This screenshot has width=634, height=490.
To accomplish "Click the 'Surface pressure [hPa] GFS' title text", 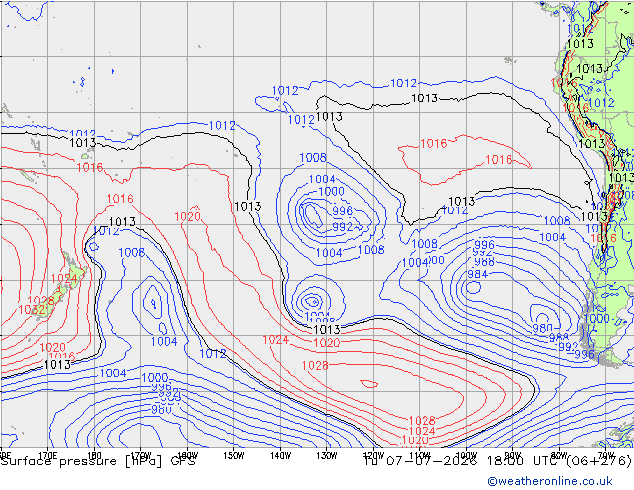I will click(x=98, y=461).
